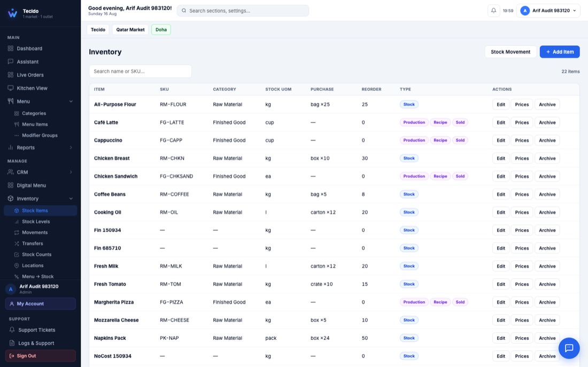Click the Transfers shuffle icon

(x=17, y=243)
